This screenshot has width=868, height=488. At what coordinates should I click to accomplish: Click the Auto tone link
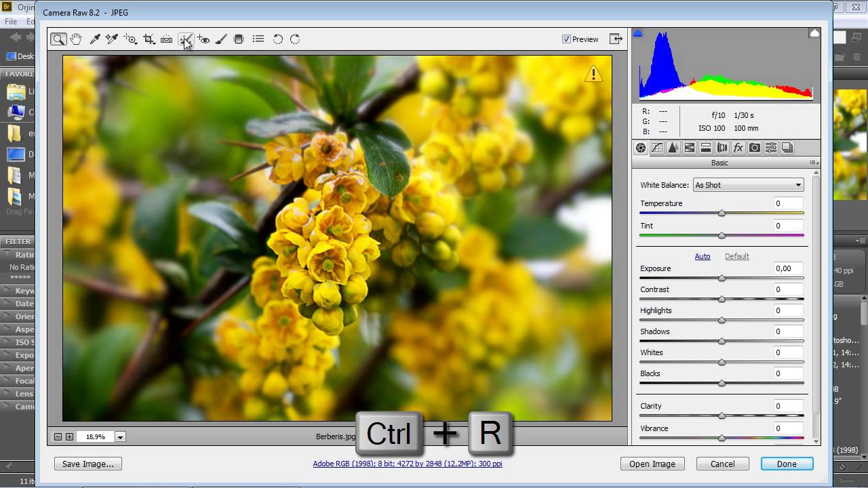(x=703, y=256)
